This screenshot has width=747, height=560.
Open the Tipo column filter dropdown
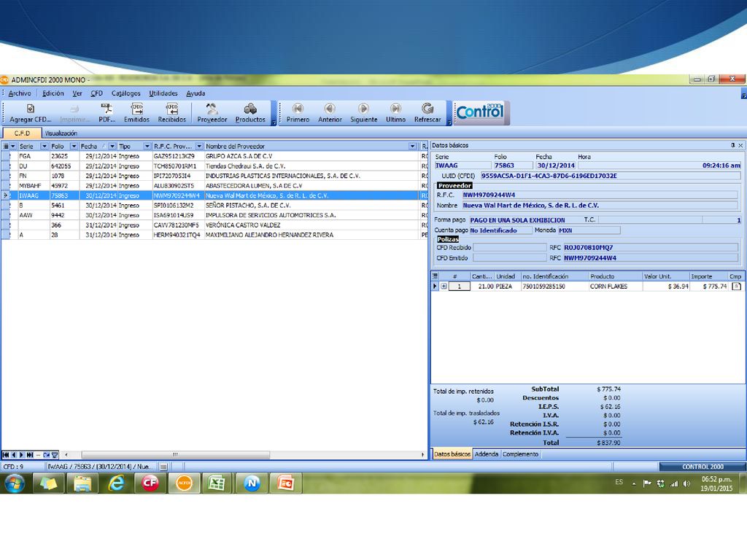(147, 146)
